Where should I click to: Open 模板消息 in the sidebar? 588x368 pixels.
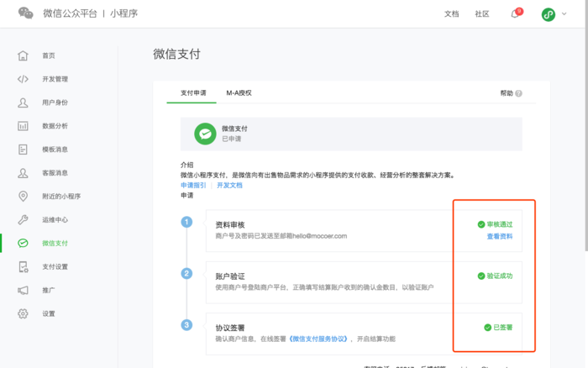pyautogui.click(x=55, y=150)
